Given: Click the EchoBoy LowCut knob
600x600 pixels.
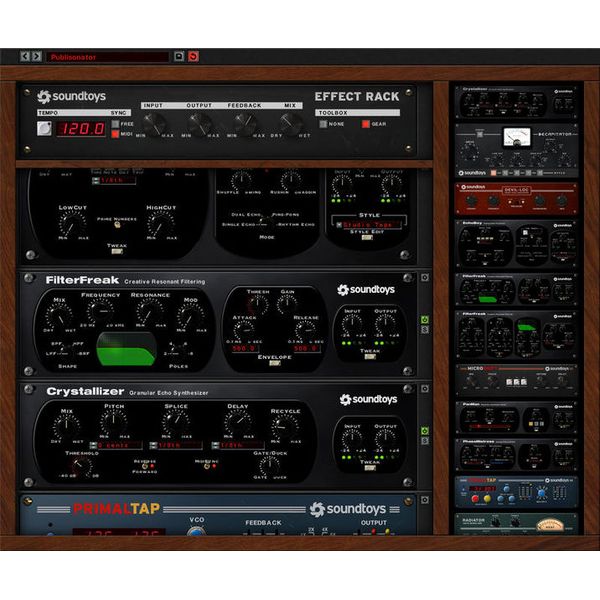Looking at the screenshot, I should 72,224.
